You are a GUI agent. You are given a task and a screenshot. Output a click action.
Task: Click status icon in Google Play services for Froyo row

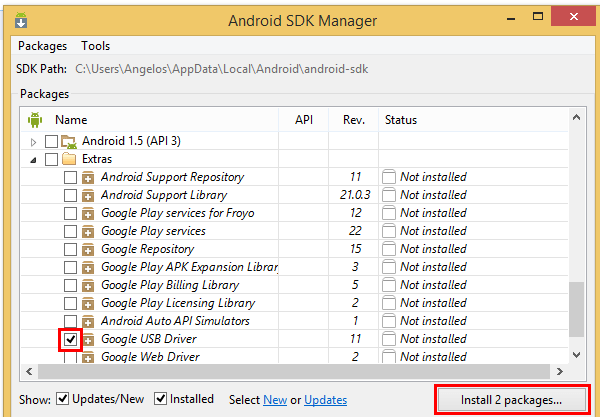(389, 213)
